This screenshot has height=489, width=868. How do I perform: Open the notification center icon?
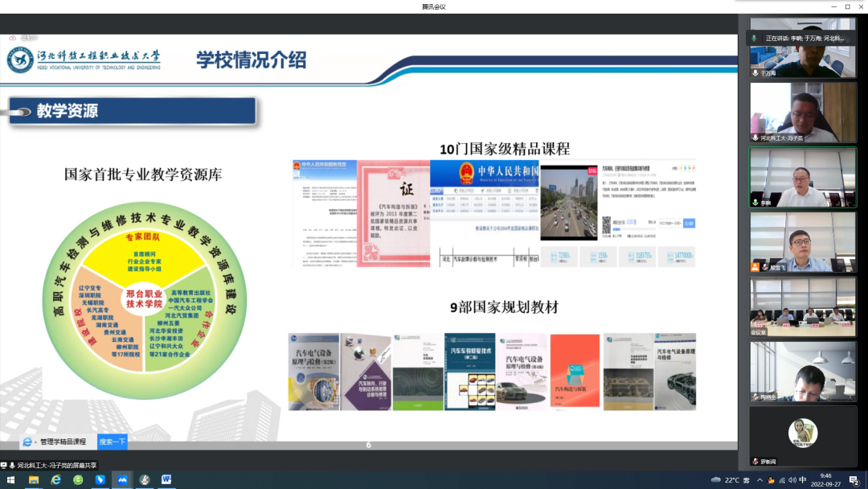pyautogui.click(x=854, y=480)
